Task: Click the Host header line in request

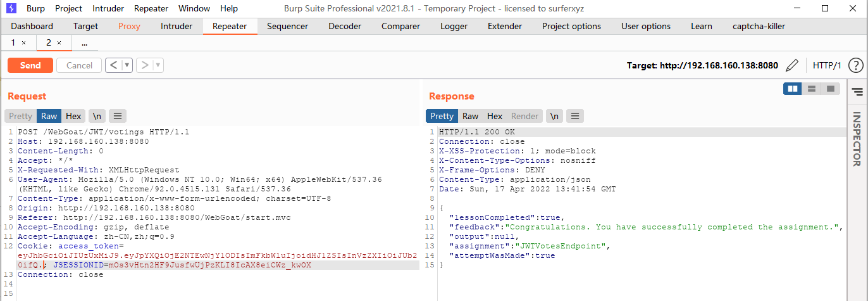Action: tap(84, 141)
